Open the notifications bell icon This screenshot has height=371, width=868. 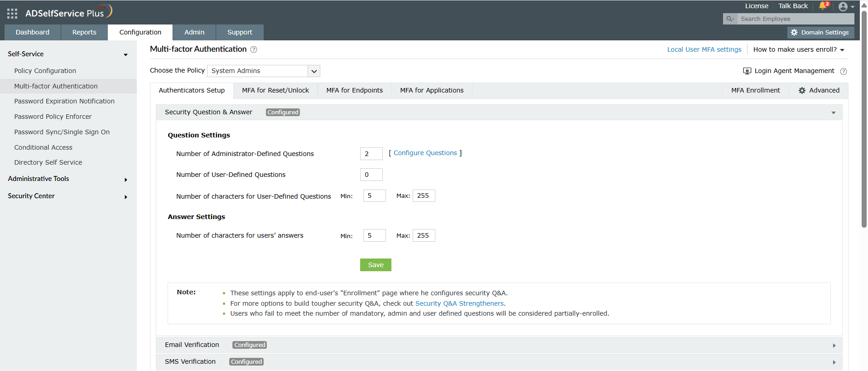tap(823, 6)
